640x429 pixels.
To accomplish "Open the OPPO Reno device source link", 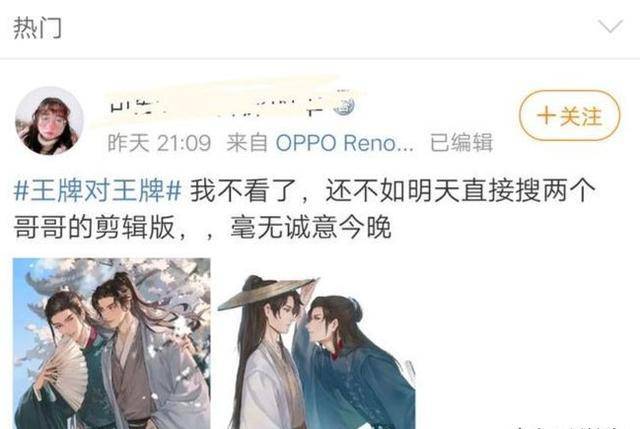I will 344,143.
